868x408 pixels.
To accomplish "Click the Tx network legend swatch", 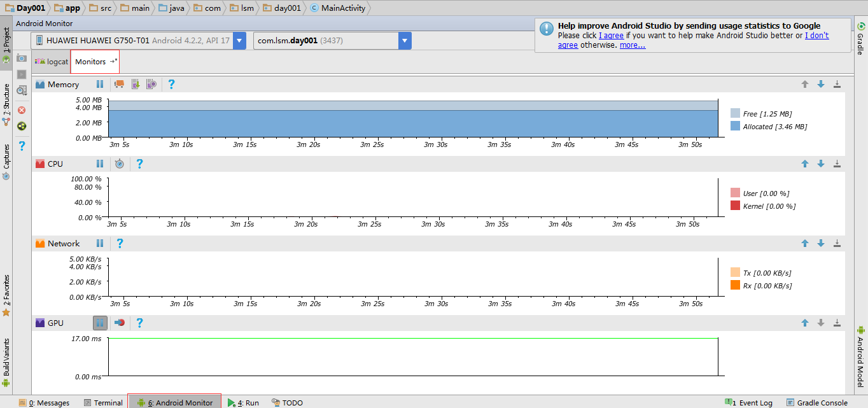I will (736, 272).
